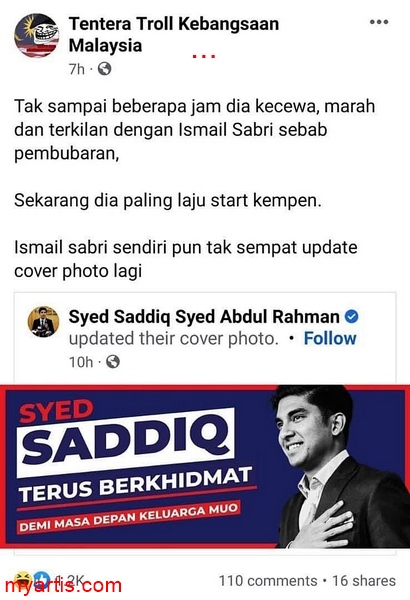View the 110 comments

click(x=268, y=580)
